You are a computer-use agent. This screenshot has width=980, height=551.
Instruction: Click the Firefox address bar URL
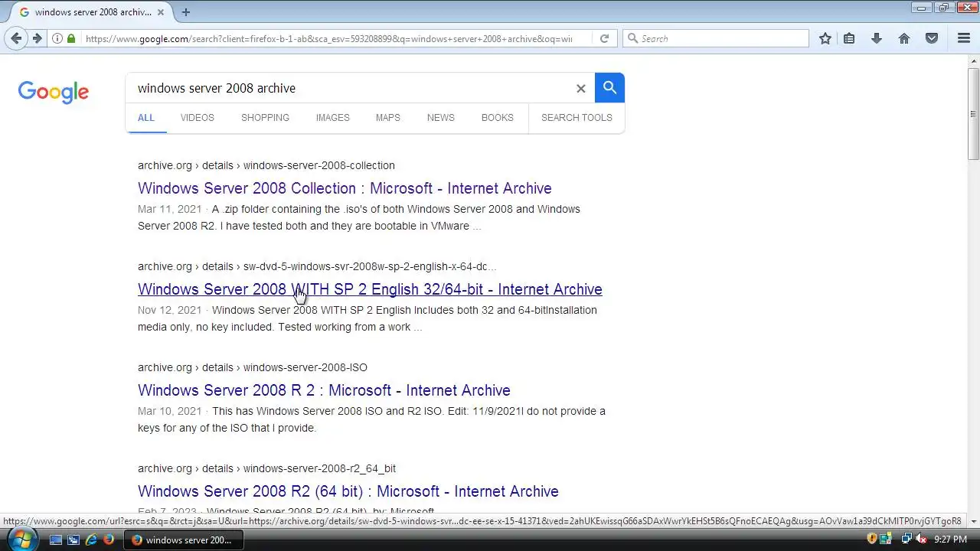329,38
